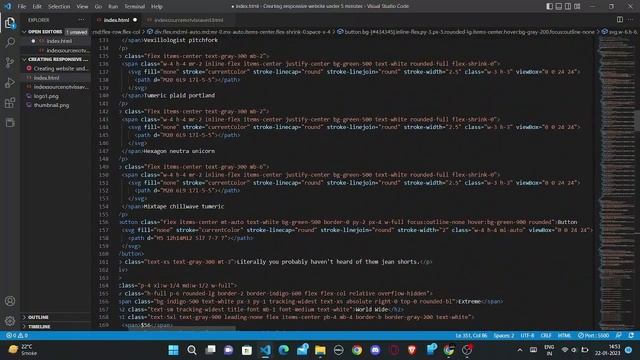Screen dimensions: 640x360
Task: Open the Terminal menu
Action: point(134,6)
